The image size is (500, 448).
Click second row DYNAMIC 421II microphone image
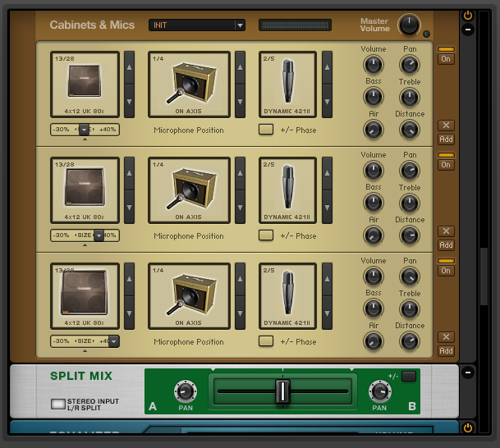287,190
